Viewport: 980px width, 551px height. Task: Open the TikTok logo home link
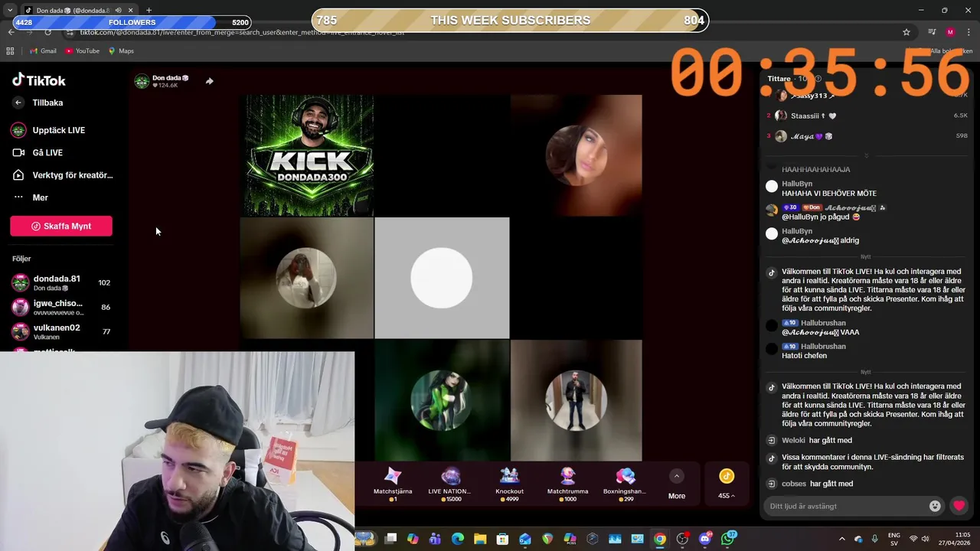[39, 80]
